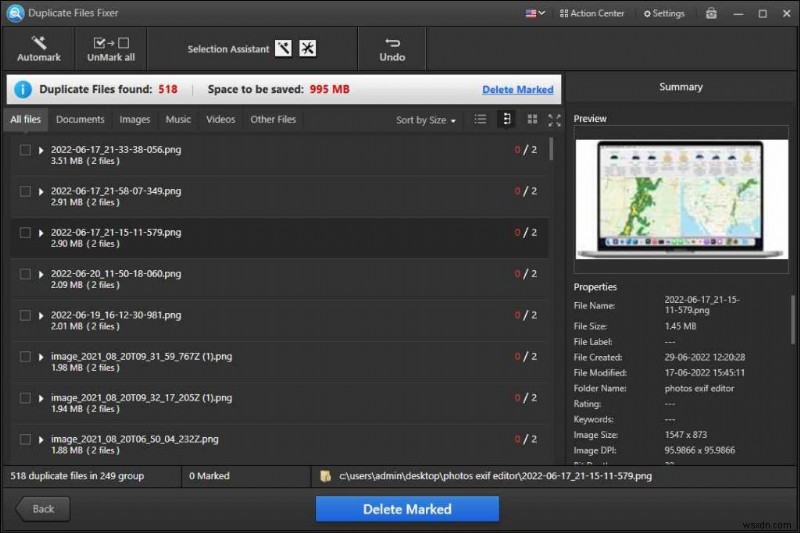The image size is (800, 533).
Task: Switch to the Videos tab
Action: (220, 119)
